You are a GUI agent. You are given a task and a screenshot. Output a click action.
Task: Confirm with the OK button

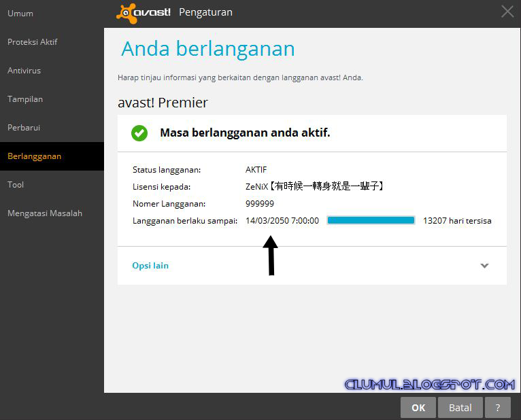tap(418, 407)
